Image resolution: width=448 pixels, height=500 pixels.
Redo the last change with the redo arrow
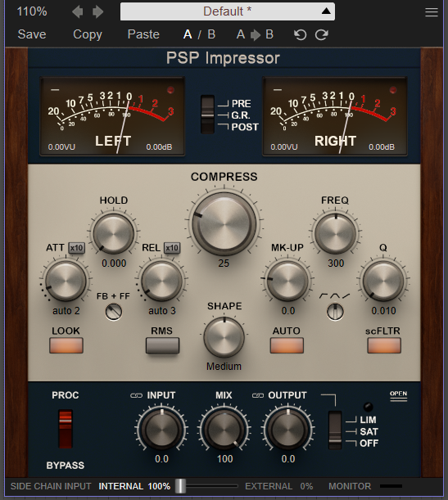pos(321,34)
